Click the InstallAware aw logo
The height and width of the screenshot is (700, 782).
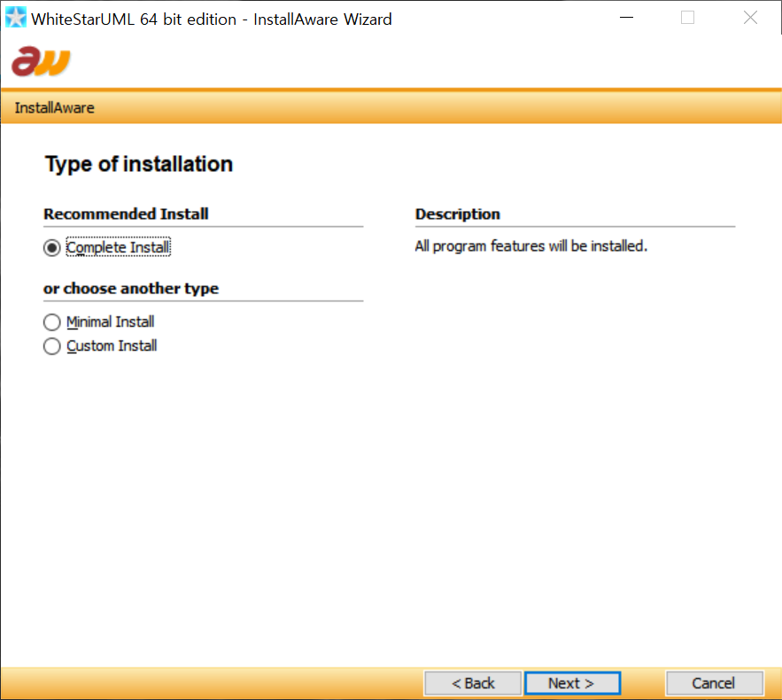coord(41,61)
